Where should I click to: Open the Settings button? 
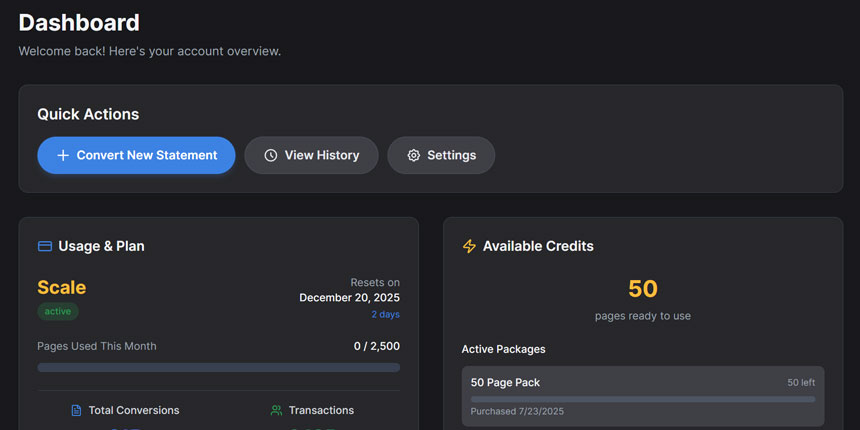click(441, 155)
